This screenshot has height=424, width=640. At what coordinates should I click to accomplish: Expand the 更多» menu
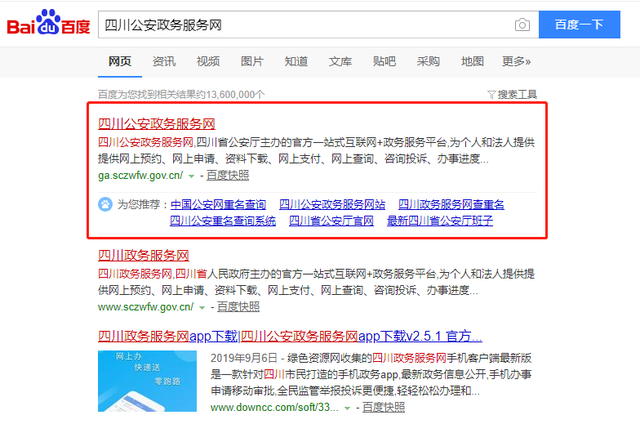[x=516, y=62]
